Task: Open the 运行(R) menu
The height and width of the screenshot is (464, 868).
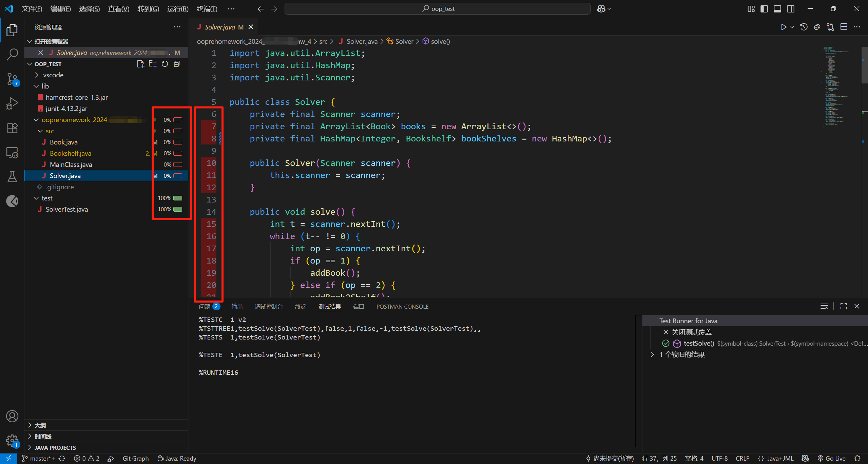Action: pyautogui.click(x=178, y=9)
